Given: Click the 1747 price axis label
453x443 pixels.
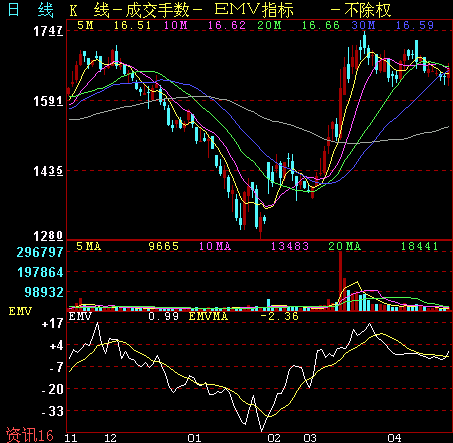Looking at the screenshot, I should [48, 31].
